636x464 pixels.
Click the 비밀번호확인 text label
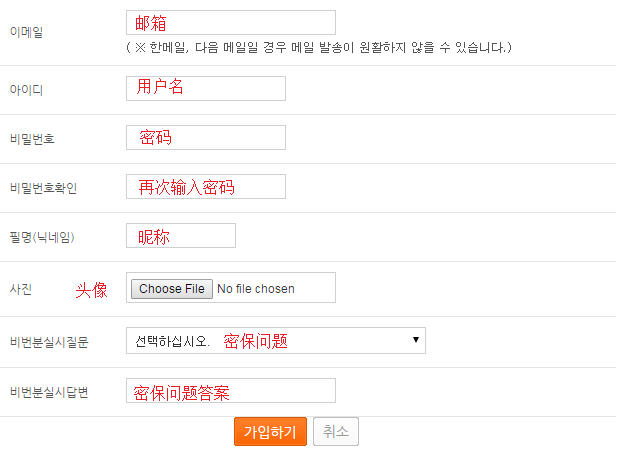[42, 188]
